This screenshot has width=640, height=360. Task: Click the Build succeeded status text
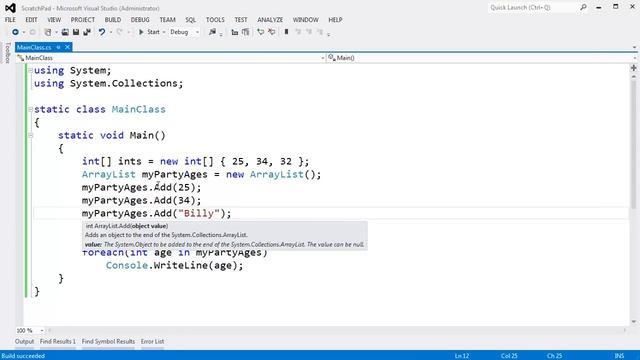click(23, 356)
